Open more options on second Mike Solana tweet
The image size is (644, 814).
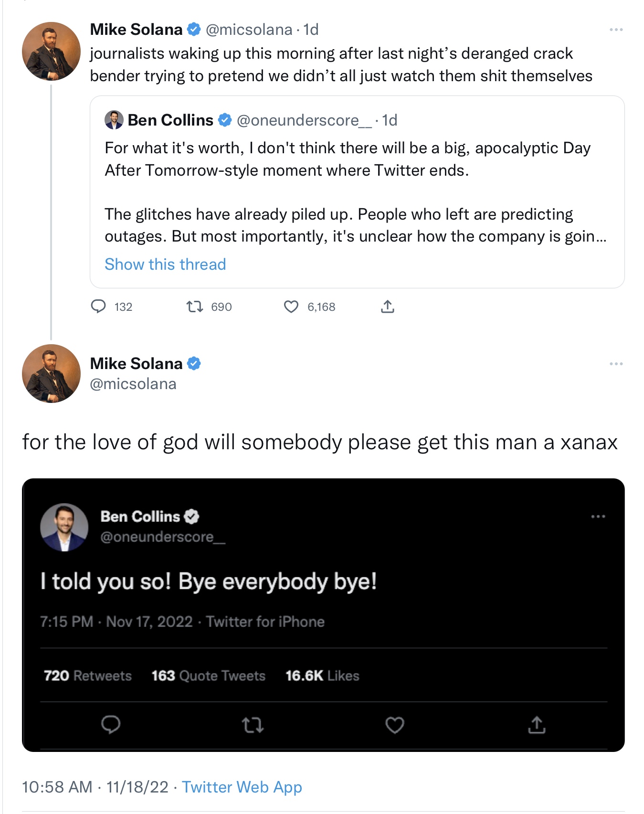616,364
